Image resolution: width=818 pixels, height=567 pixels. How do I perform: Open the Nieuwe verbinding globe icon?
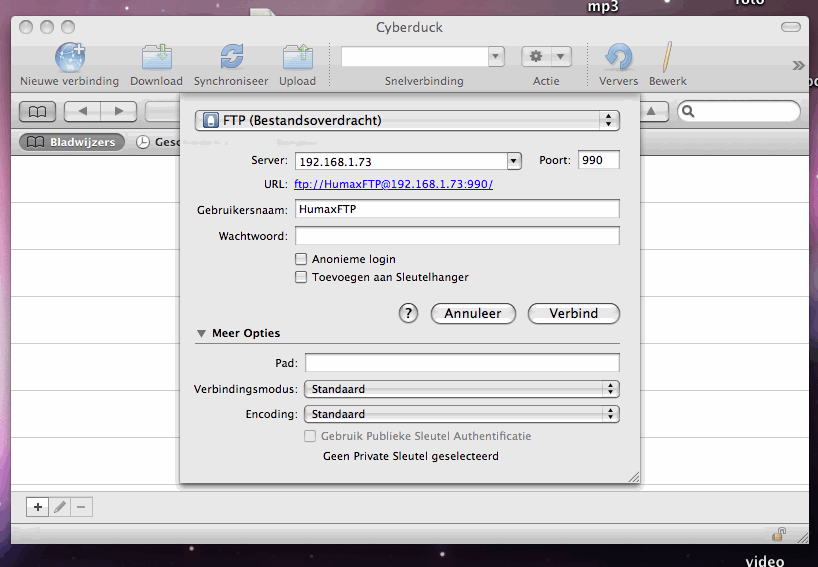pos(70,57)
